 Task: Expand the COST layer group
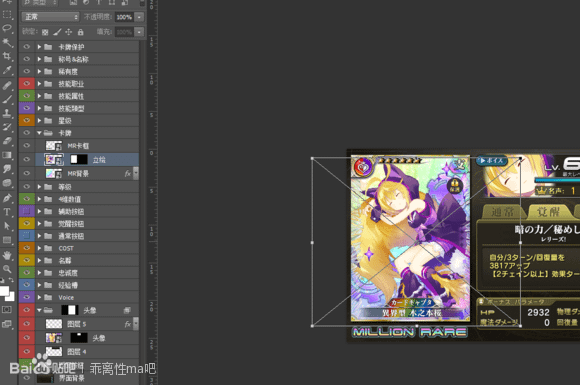click(x=39, y=248)
